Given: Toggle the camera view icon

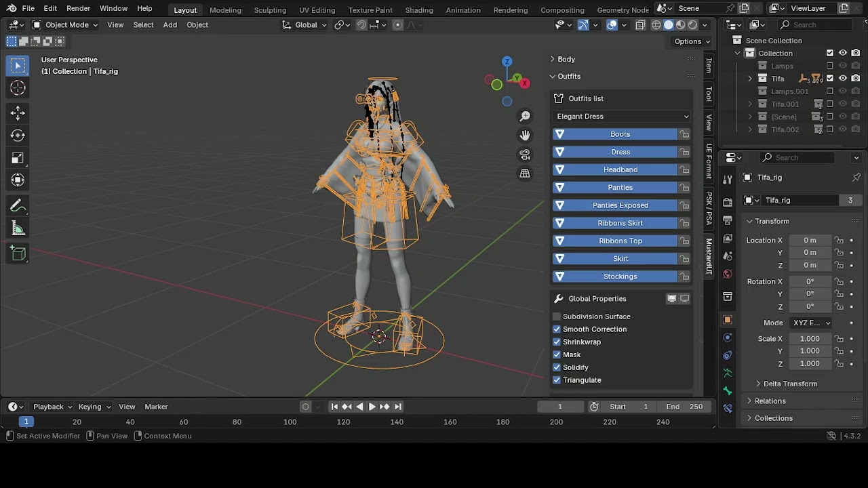Looking at the screenshot, I should [525, 155].
